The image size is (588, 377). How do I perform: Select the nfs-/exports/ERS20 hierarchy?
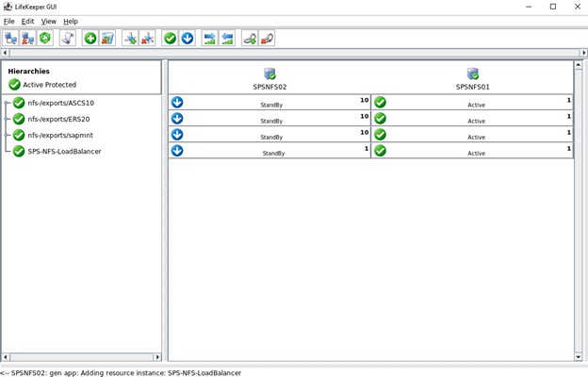coord(58,119)
